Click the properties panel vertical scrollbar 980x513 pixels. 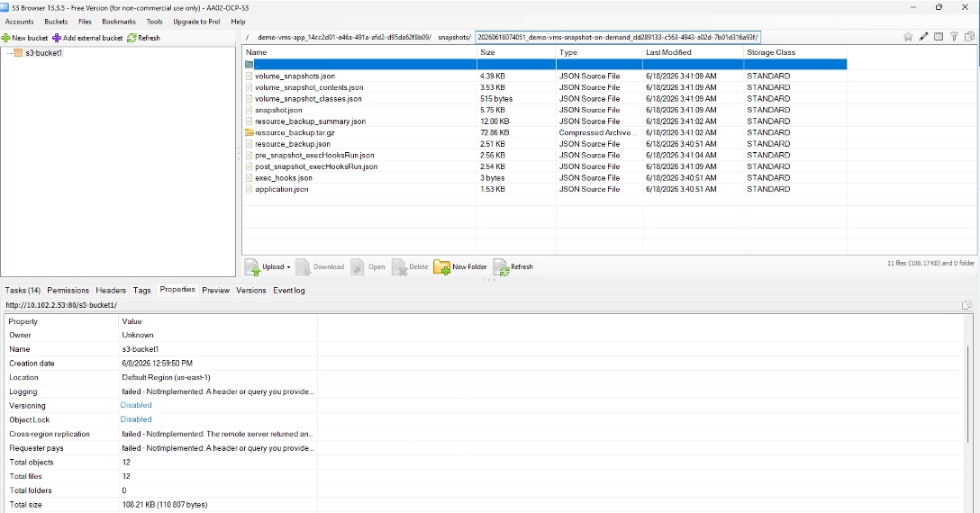click(969, 393)
